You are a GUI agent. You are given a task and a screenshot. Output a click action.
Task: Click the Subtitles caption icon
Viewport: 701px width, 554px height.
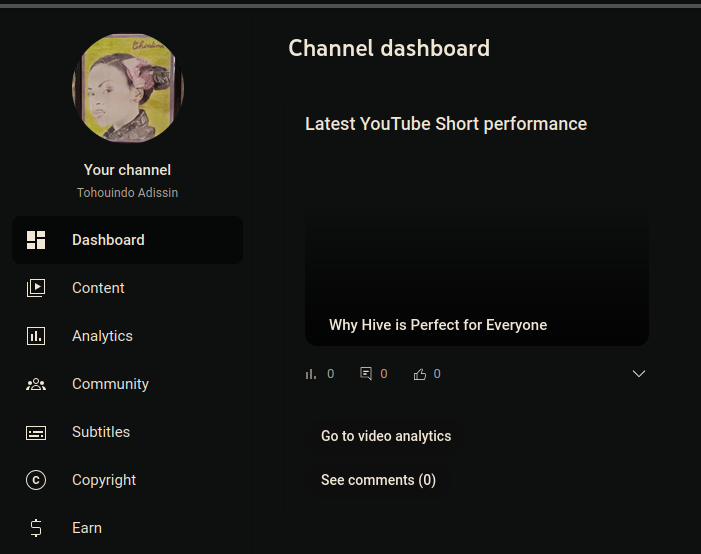pyautogui.click(x=36, y=432)
